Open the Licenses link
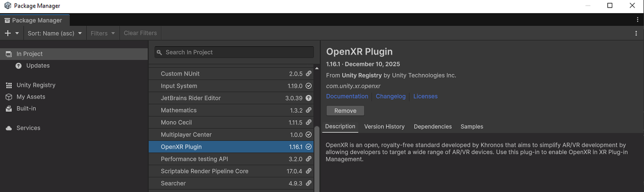Viewport: 644px width, 192px height. pyautogui.click(x=425, y=96)
